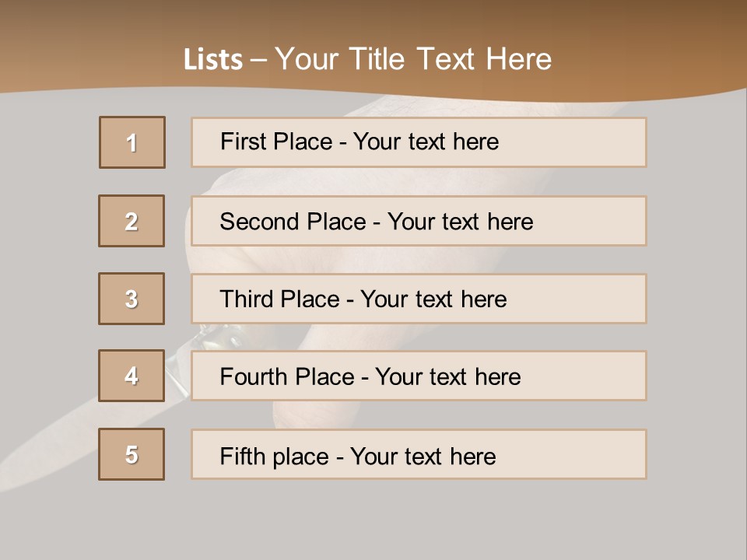Click "Your Title Text Here" in the heading
This screenshot has height=560, width=747.
[x=413, y=59]
